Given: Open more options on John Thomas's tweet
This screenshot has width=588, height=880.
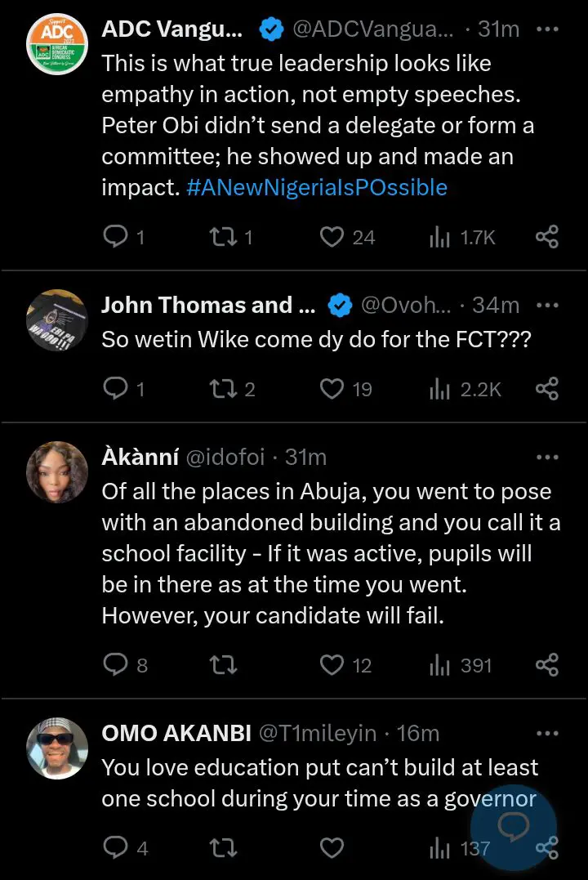Looking at the screenshot, I should coord(546,306).
